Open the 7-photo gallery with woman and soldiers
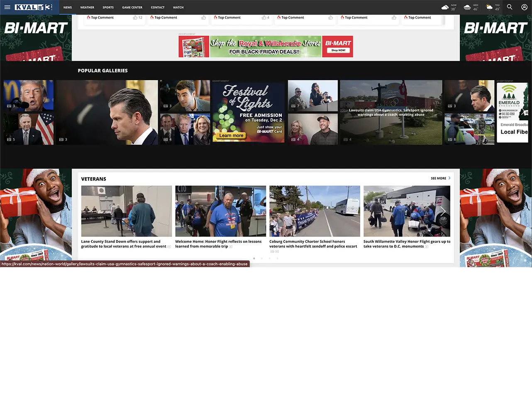 pos(313,96)
